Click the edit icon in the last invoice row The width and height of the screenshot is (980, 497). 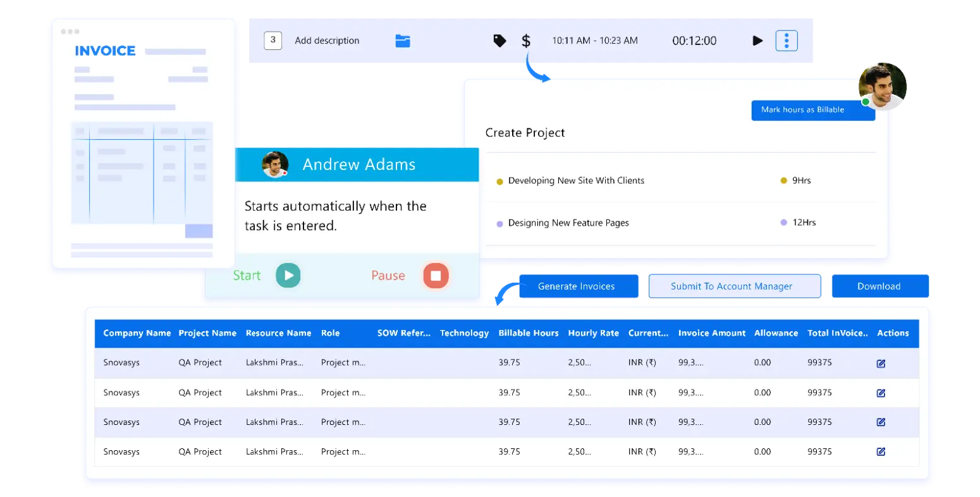click(881, 451)
